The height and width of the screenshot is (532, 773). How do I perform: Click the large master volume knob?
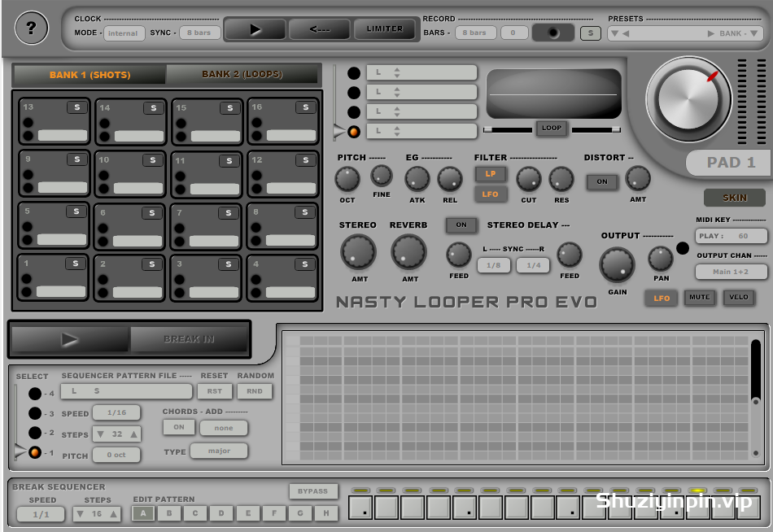(688, 99)
